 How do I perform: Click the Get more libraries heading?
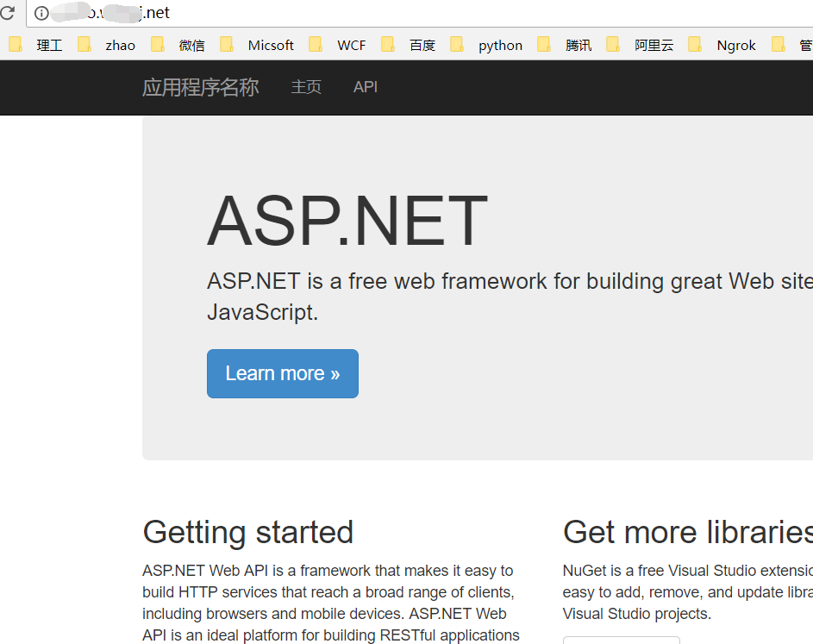687,532
